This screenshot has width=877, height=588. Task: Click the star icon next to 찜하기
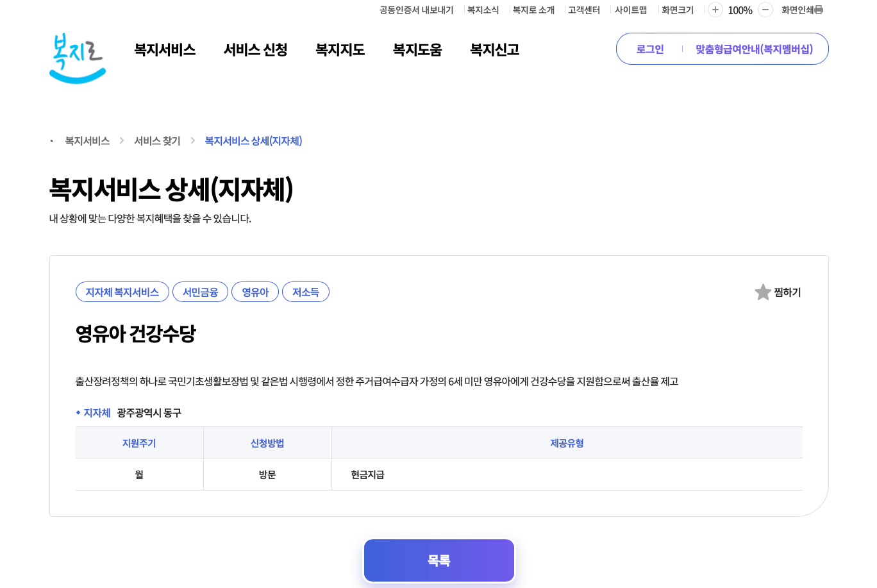(762, 292)
